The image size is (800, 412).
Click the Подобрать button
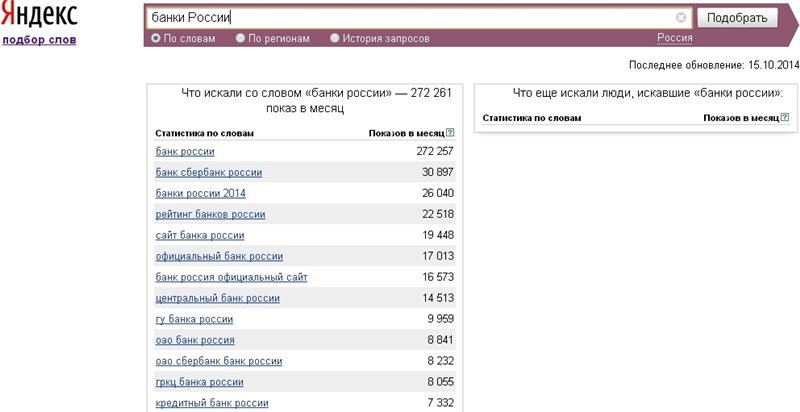pos(737,18)
